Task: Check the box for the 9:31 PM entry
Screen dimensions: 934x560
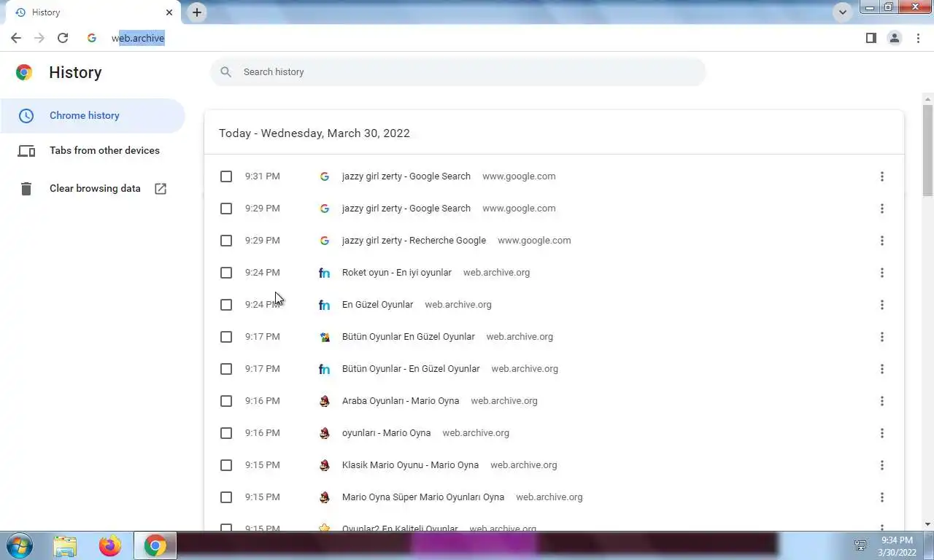Action: 226,176
